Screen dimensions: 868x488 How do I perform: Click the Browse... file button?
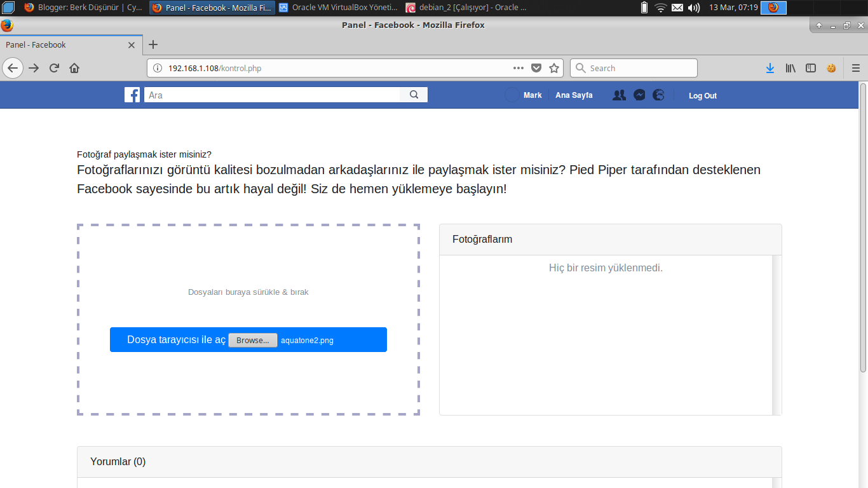(x=253, y=340)
